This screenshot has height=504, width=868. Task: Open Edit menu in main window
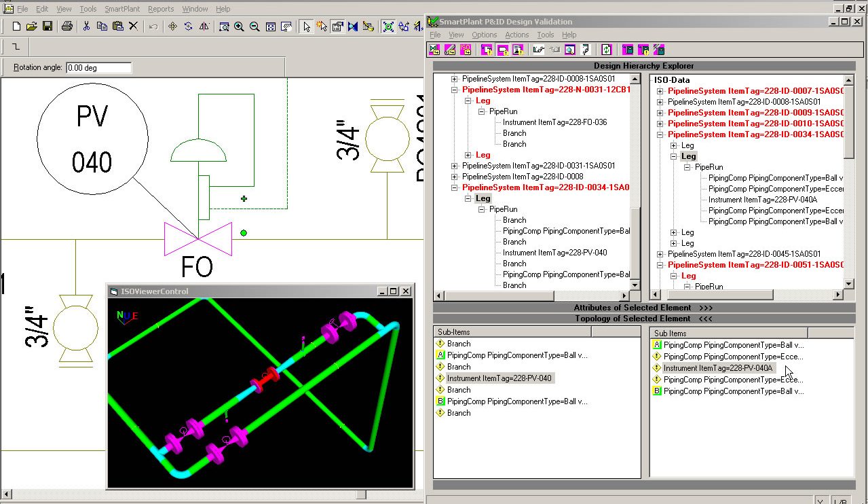[42, 9]
